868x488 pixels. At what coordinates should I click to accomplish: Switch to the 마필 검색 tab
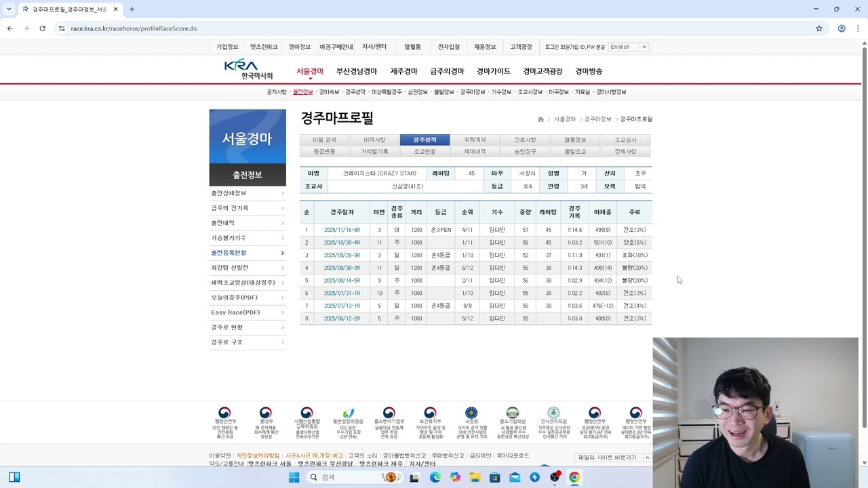point(324,140)
